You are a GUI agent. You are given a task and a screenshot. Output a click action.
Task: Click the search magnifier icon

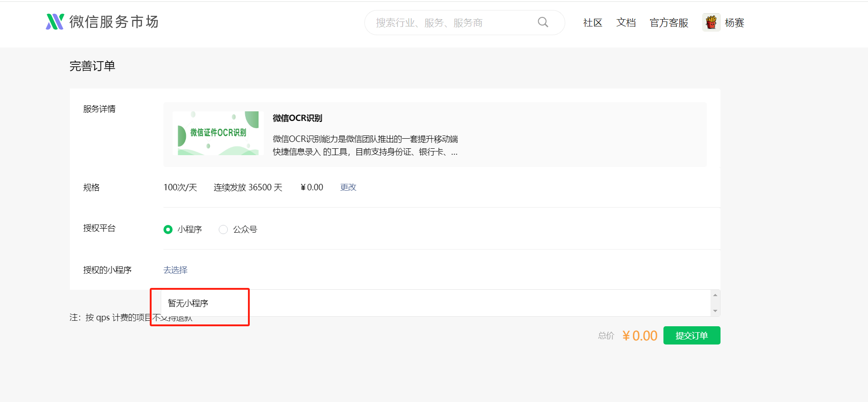[x=542, y=22]
